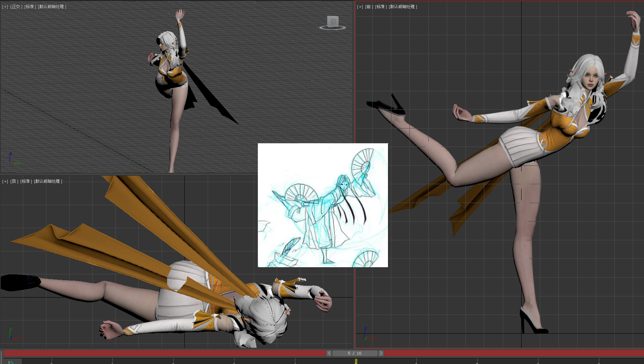644x364 pixels.
Task: Click the axis tripod gizmo in the front viewport
Action: tap(369, 334)
